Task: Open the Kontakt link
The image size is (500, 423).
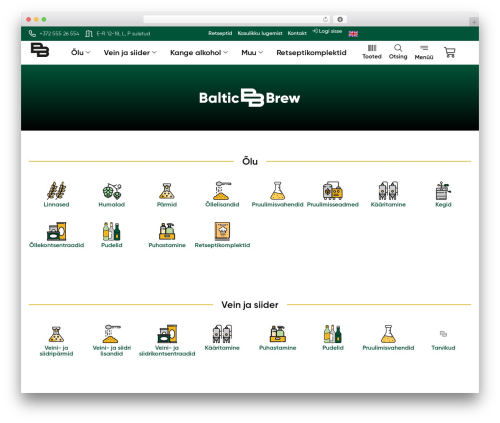Action: coord(297,33)
